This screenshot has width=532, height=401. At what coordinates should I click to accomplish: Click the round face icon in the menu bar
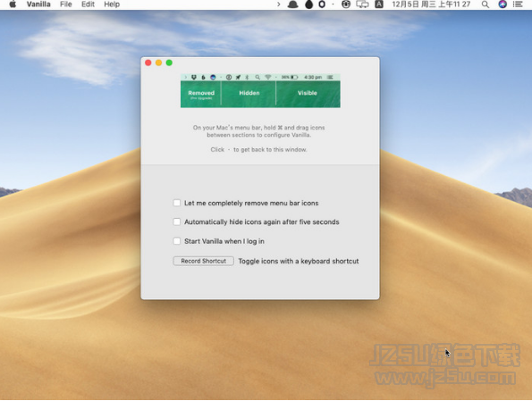tap(346, 4)
